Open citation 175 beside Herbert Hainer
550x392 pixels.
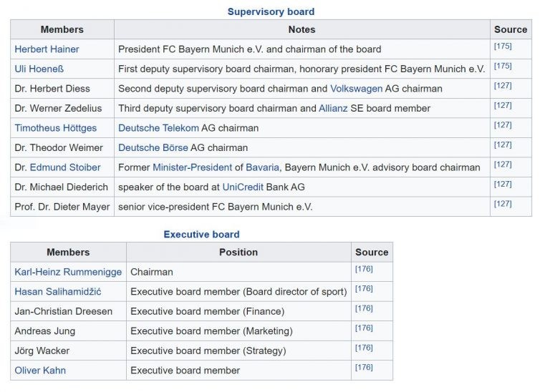pos(502,46)
